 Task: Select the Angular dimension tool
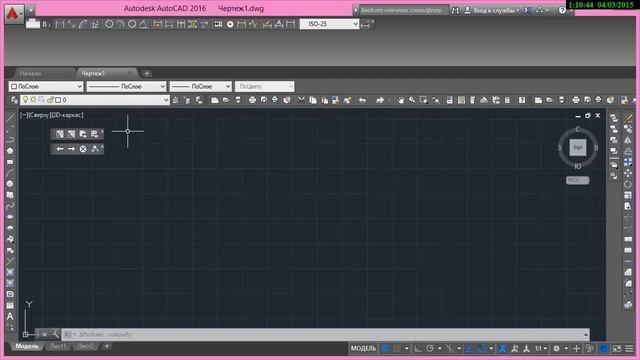tap(143, 24)
